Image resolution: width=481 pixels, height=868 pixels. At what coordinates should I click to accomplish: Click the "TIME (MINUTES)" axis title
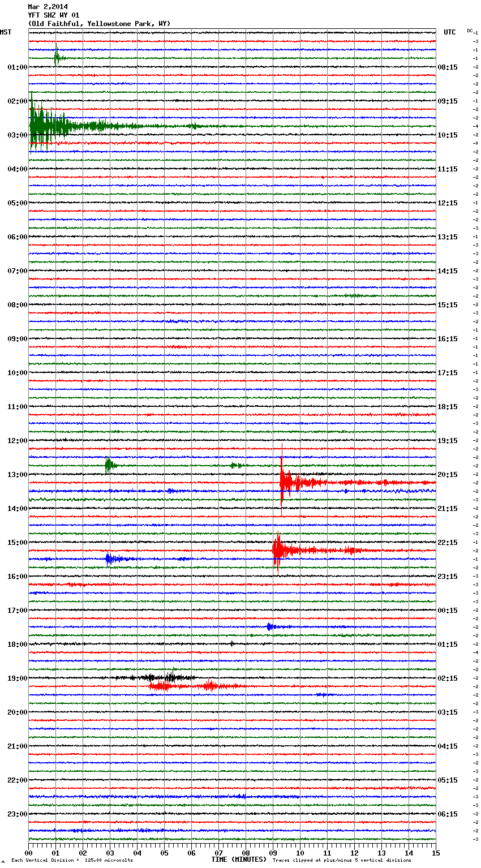pyautogui.click(x=239, y=860)
